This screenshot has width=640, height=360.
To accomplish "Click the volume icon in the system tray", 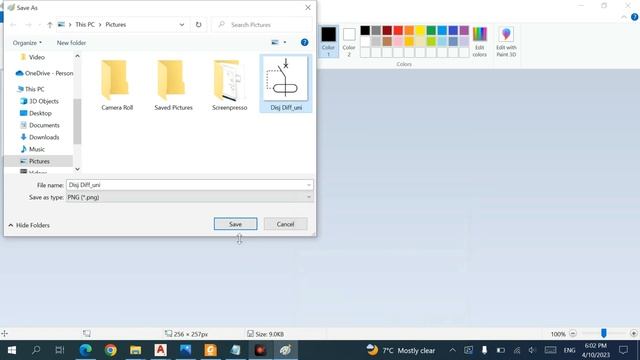I will pyautogui.click(x=532, y=350).
